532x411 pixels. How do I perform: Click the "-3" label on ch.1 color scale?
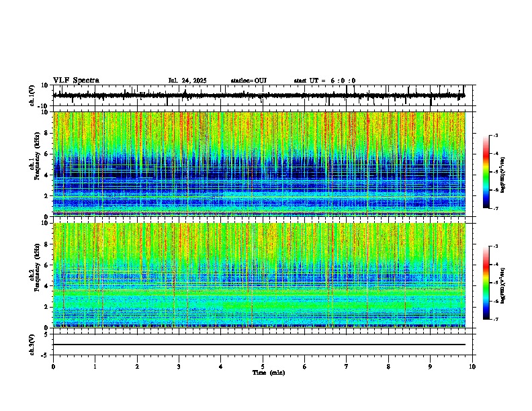[x=496, y=135]
